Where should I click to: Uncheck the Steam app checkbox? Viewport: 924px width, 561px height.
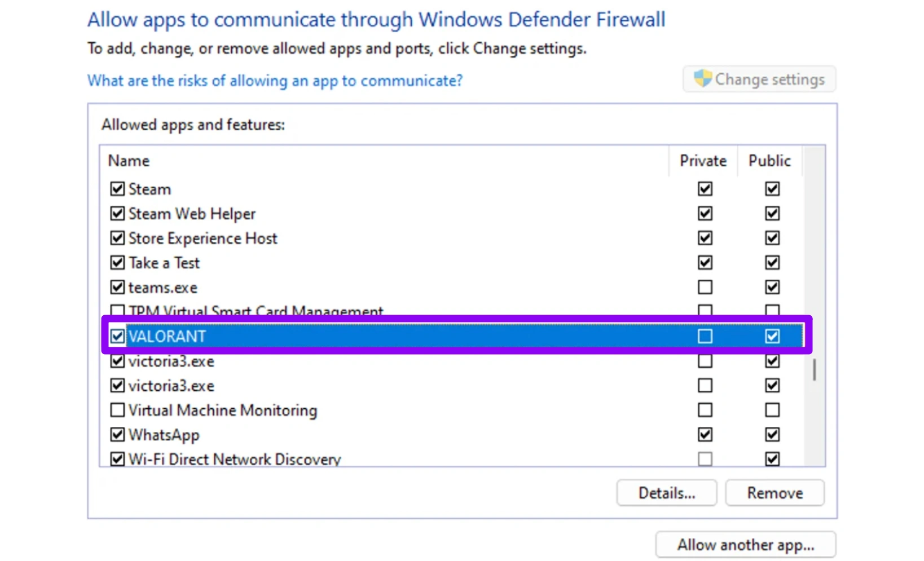(117, 189)
